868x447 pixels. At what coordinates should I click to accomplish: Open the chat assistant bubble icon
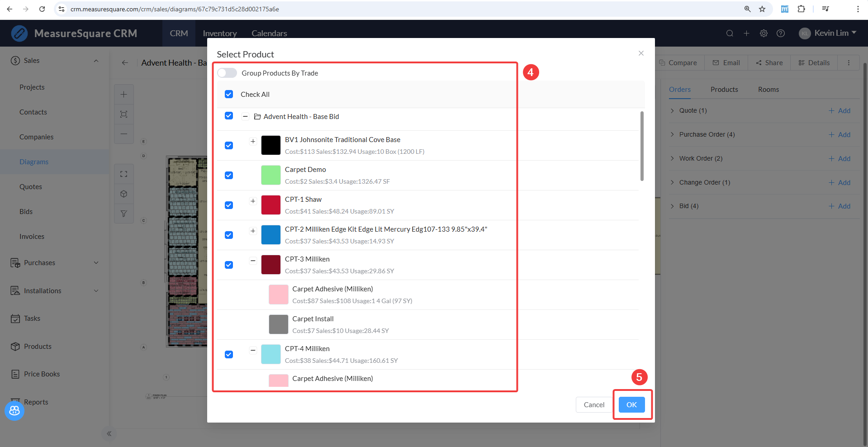(14, 411)
